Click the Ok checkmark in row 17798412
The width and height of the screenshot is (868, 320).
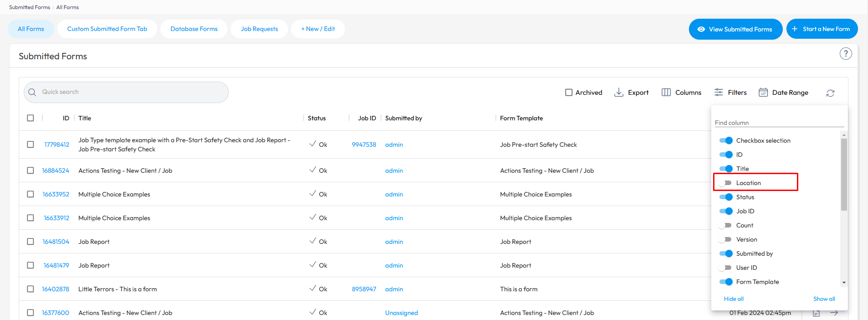point(313,144)
